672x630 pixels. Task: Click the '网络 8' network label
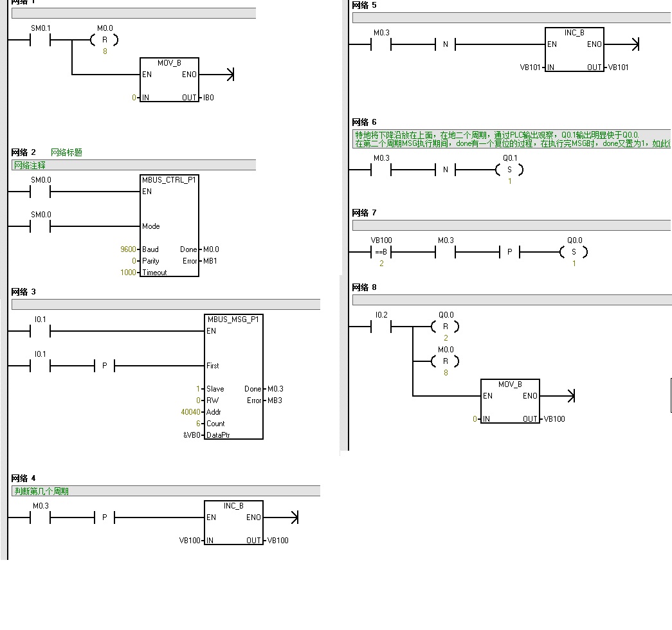coord(364,287)
